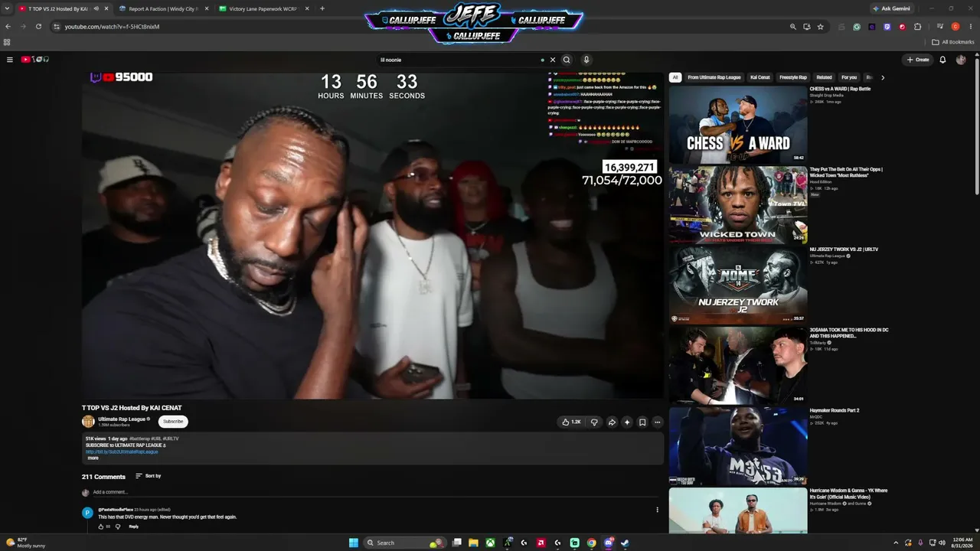980x551 pixels.
Task: Save the video with bookmark icon
Action: [x=642, y=422]
